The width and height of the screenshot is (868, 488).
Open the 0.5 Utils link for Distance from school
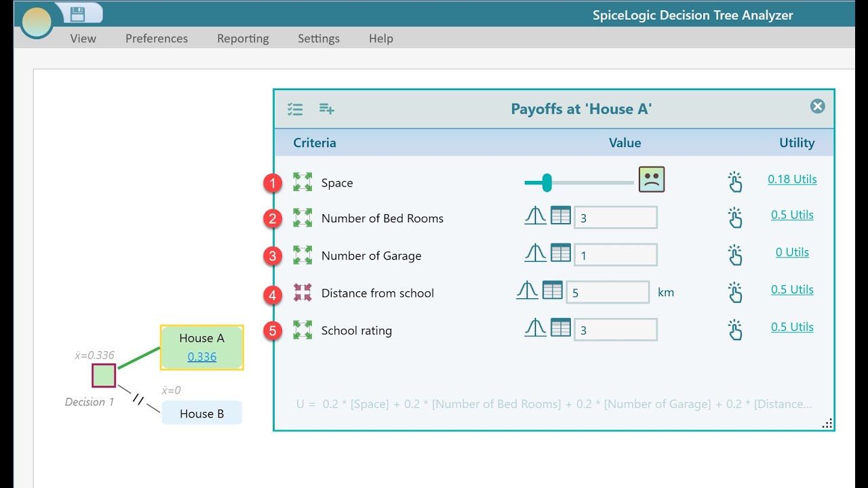tap(792, 289)
